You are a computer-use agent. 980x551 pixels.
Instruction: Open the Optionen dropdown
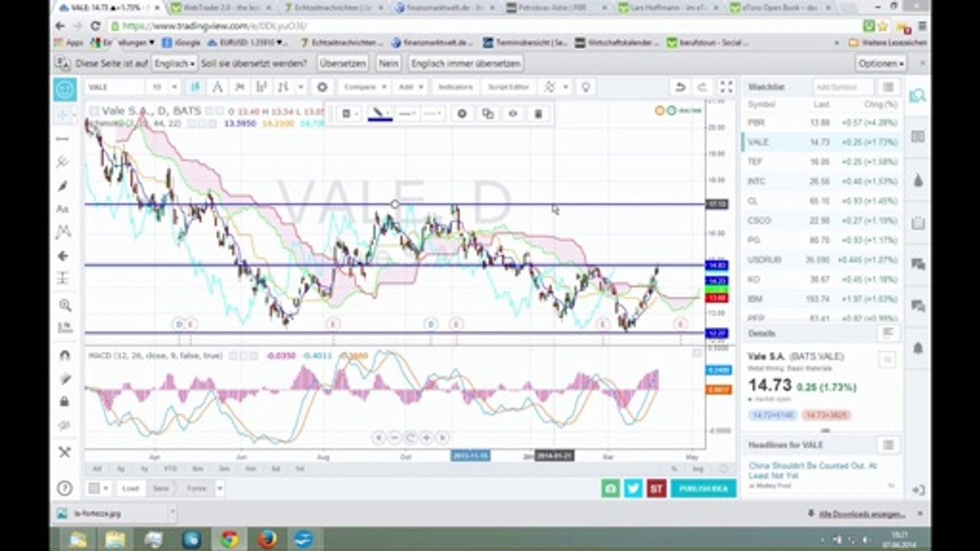click(880, 64)
